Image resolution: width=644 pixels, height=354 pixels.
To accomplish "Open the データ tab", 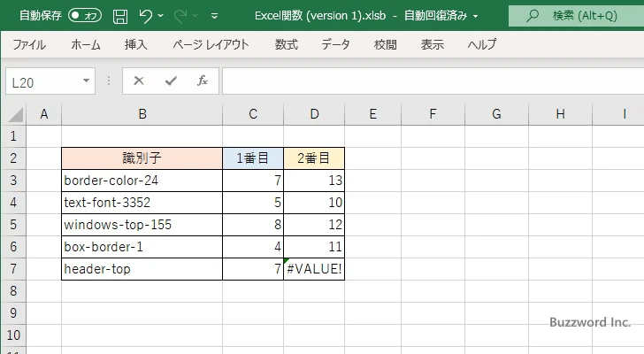I will click(x=335, y=44).
